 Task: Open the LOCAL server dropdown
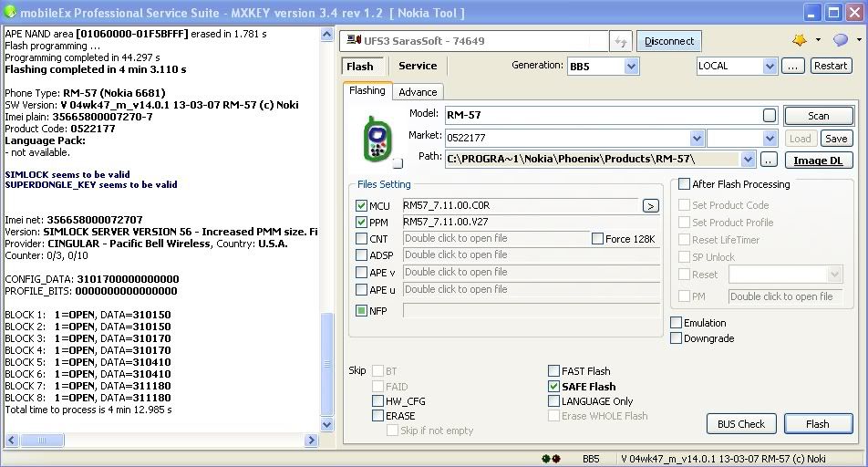click(770, 67)
